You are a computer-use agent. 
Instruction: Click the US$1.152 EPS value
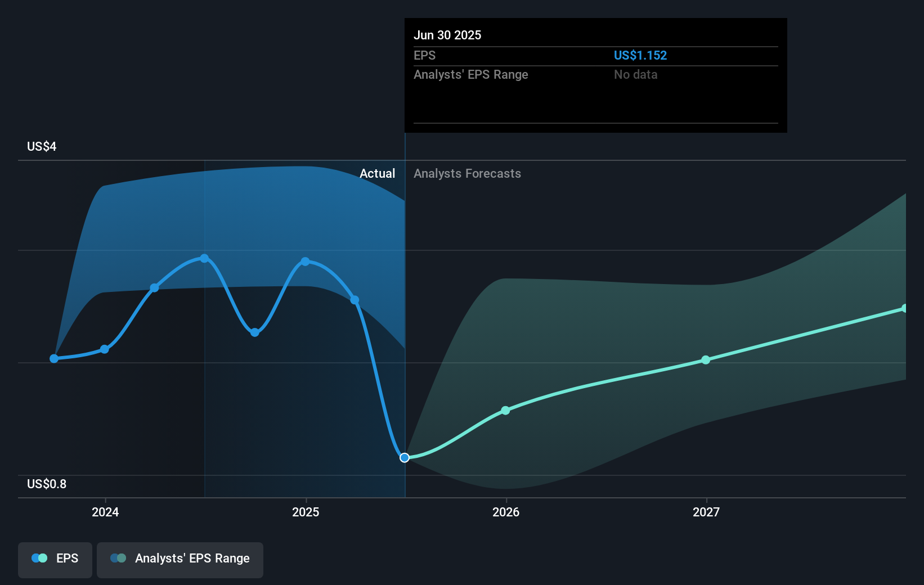(x=640, y=55)
